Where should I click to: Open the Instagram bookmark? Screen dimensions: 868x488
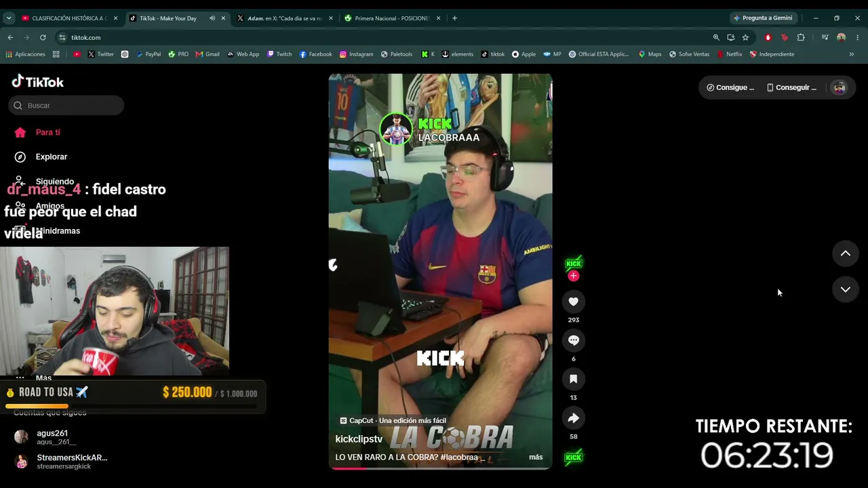[x=356, y=54]
